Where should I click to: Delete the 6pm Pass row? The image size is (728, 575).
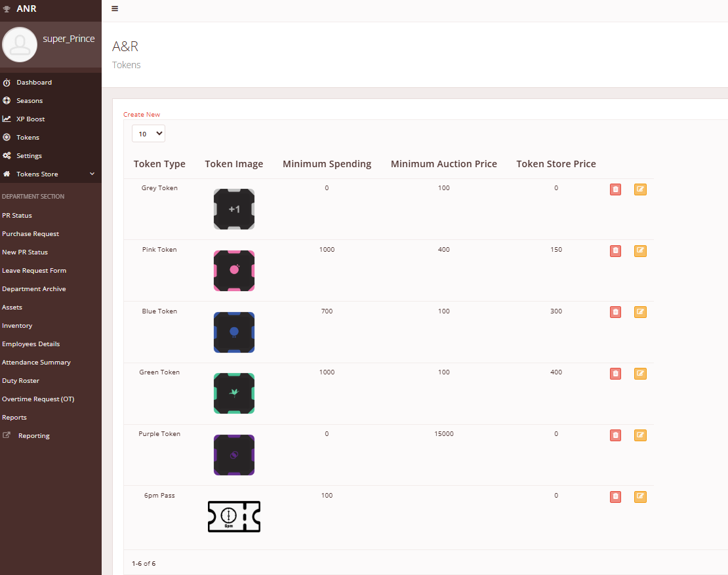[x=615, y=497]
